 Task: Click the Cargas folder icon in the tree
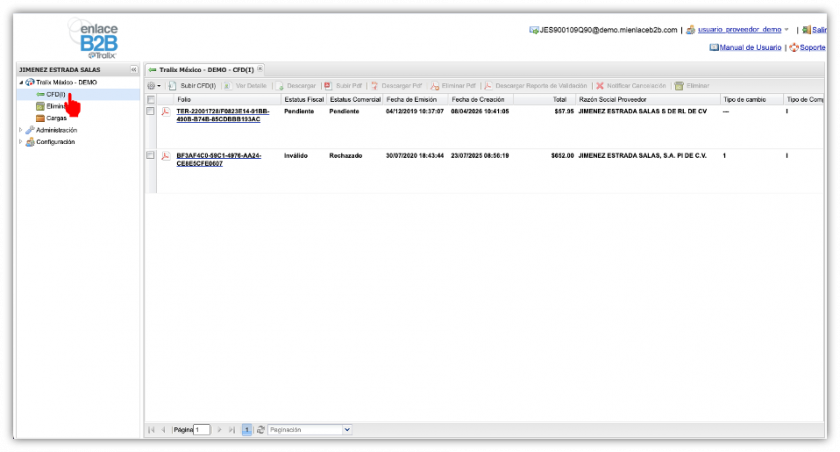click(x=39, y=118)
